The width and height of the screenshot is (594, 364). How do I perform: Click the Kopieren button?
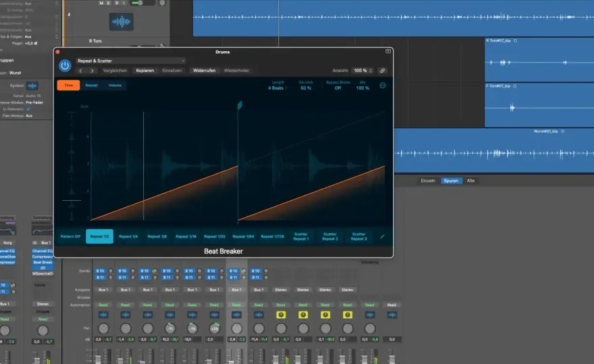(x=145, y=71)
